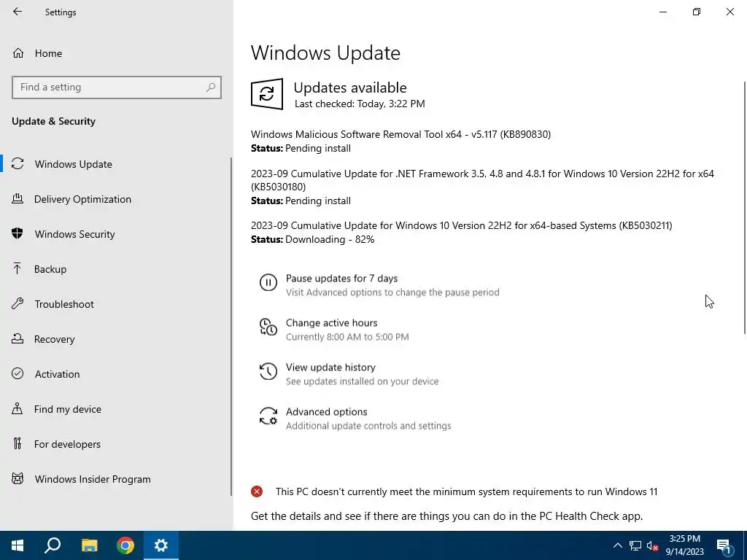
Task: Click the red X Windows 11 requirement icon
Action: click(x=257, y=491)
